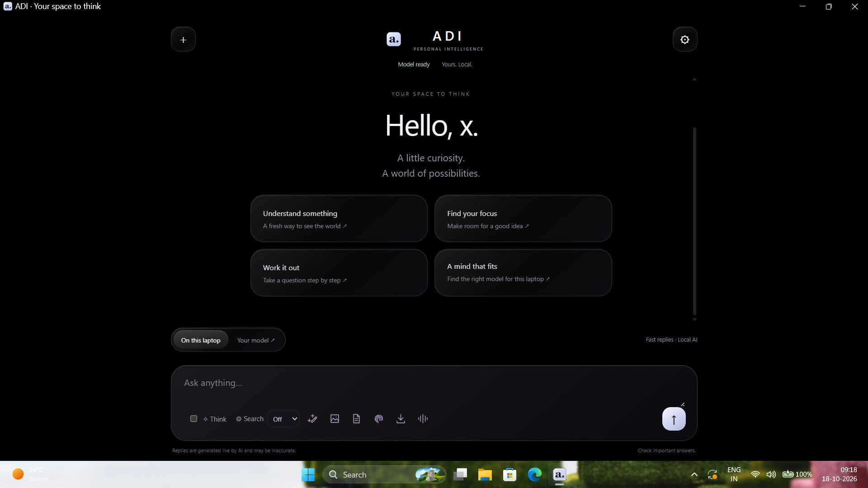Image resolution: width=868 pixels, height=488 pixels.
Task: Open the 'Your model' tab
Action: pos(256,340)
